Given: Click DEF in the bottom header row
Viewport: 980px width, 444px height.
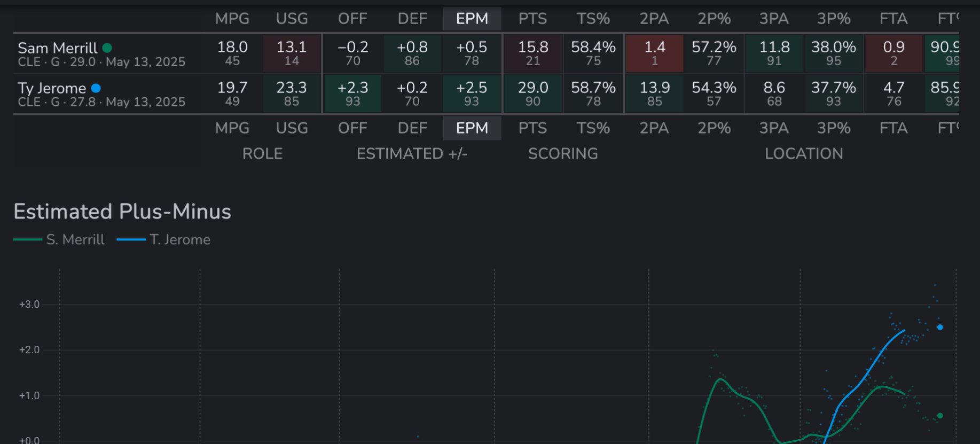Looking at the screenshot, I should tap(412, 129).
